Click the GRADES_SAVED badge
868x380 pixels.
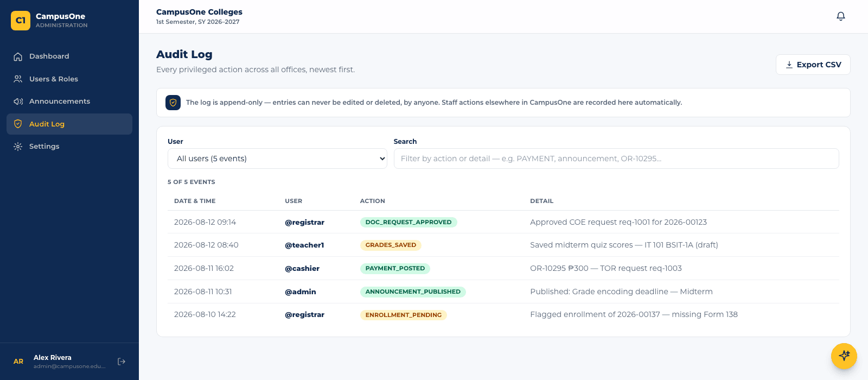[x=391, y=245]
